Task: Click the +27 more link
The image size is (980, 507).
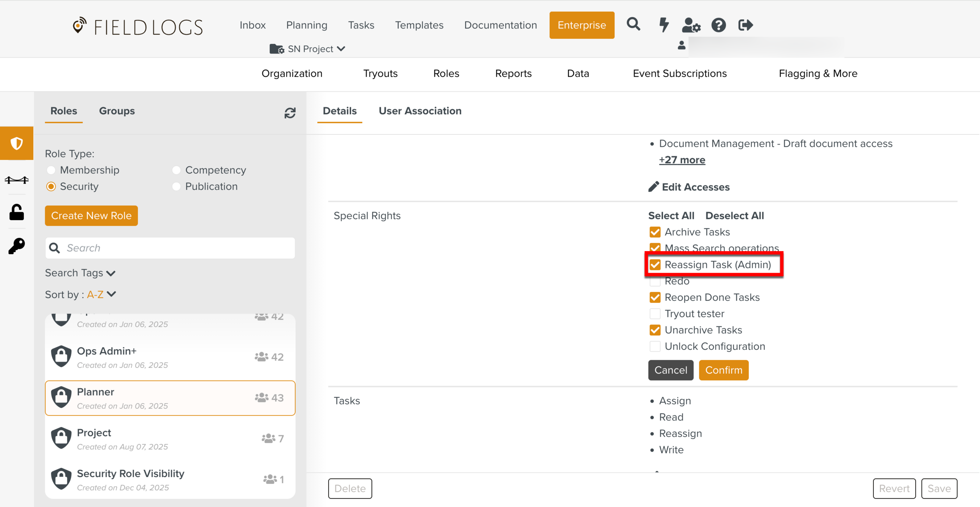Action: 682,160
